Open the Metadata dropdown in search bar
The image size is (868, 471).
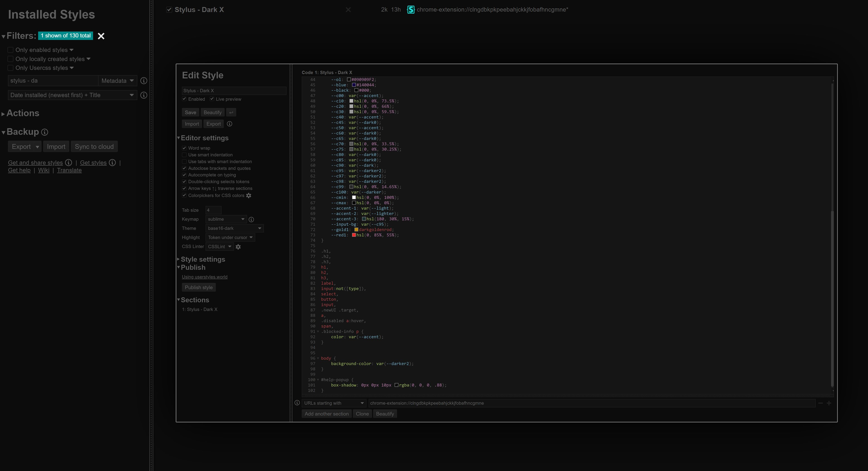tap(117, 81)
